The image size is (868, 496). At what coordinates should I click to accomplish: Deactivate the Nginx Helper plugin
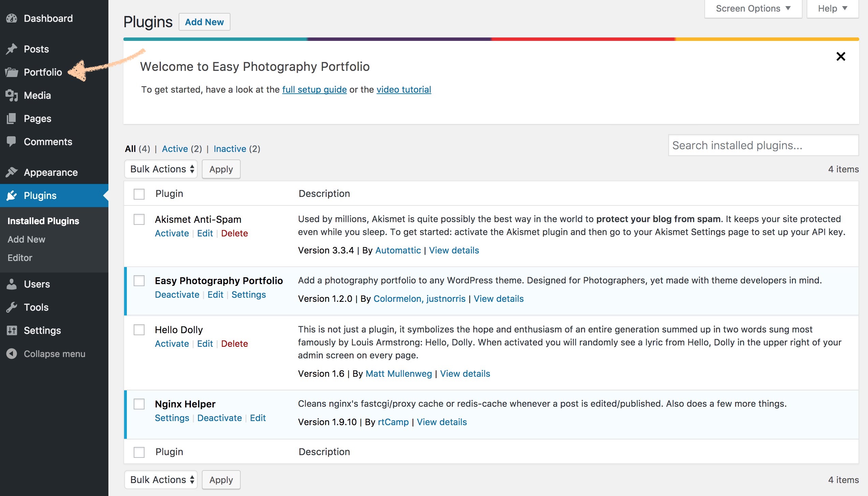[x=220, y=418]
